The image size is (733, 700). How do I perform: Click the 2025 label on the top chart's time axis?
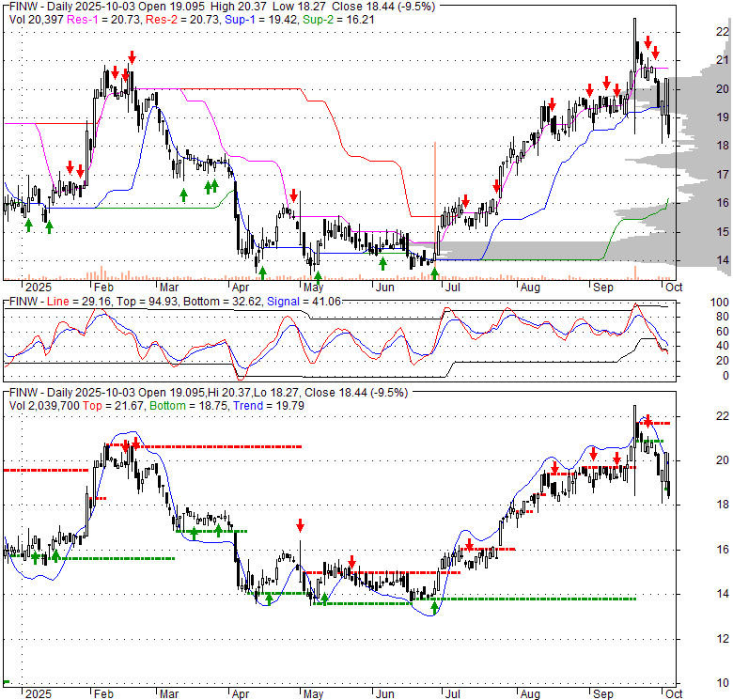coord(39,287)
